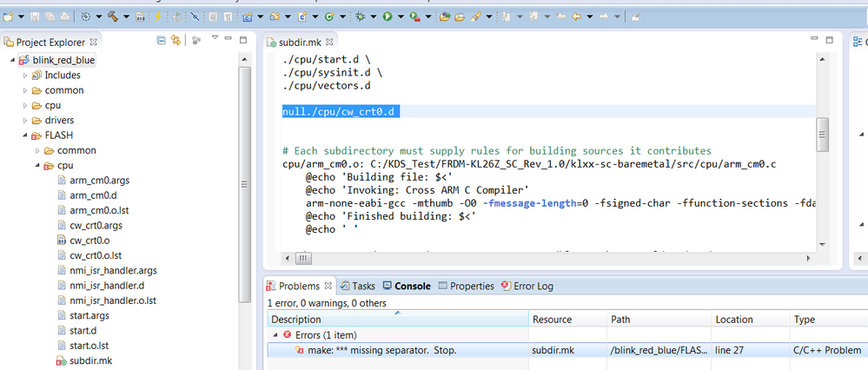The image size is (868, 370).
Task: Click the Type column header
Action: click(x=828, y=319)
